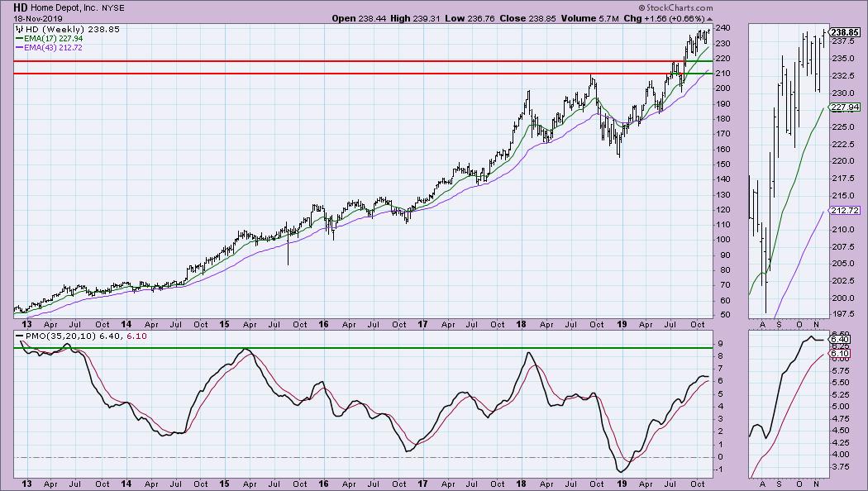The image size is (868, 491).
Task: Click the 212.72 EMA tag in zoom panel
Action: pos(845,210)
